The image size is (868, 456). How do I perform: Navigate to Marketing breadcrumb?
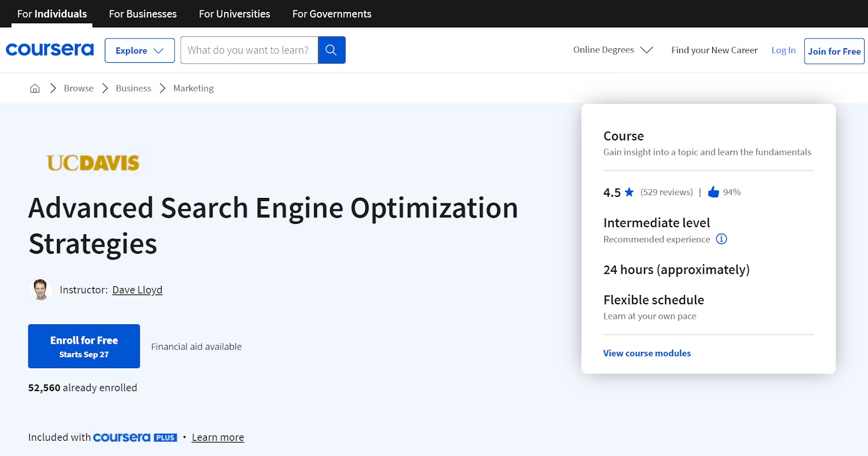193,88
